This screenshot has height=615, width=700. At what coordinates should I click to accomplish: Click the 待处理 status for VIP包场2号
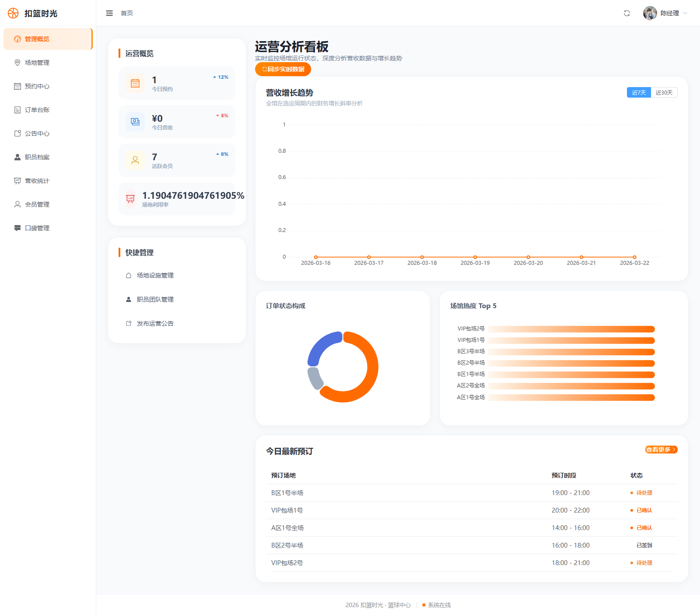641,563
